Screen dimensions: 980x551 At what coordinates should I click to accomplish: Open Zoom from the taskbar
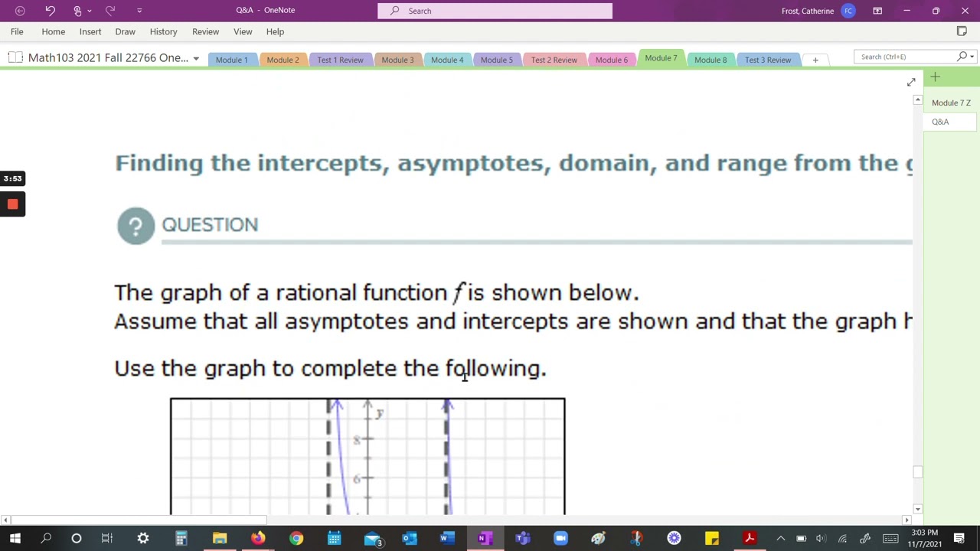coord(560,539)
